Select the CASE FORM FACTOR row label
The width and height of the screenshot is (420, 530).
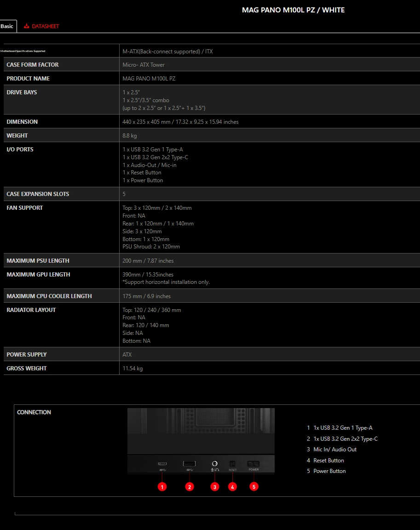tap(33, 64)
